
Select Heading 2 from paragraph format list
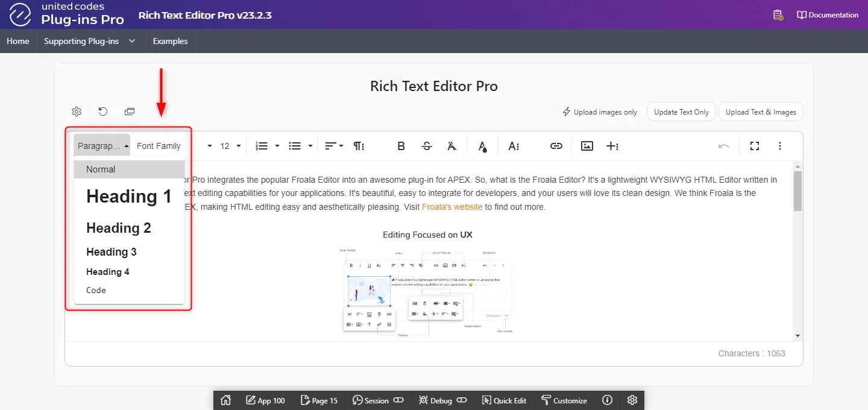tap(119, 228)
